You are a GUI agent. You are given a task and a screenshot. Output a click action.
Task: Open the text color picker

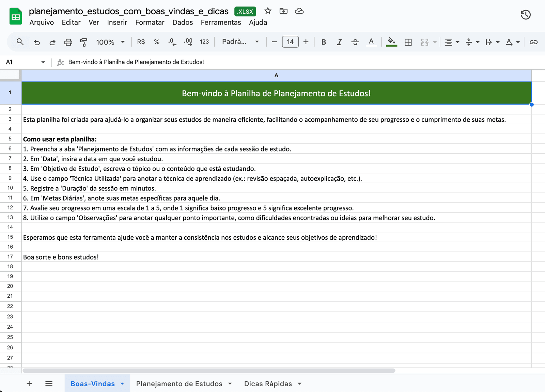[x=371, y=42]
